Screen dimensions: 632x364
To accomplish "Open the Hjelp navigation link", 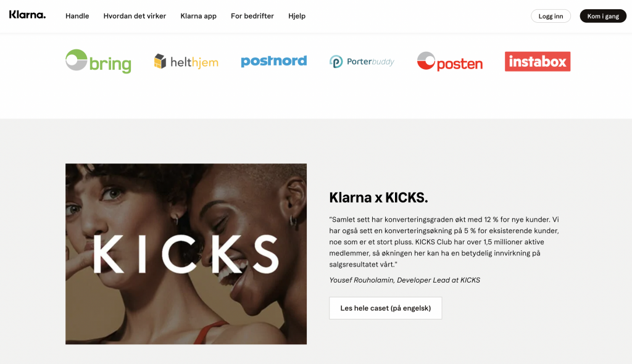I will coord(297,16).
